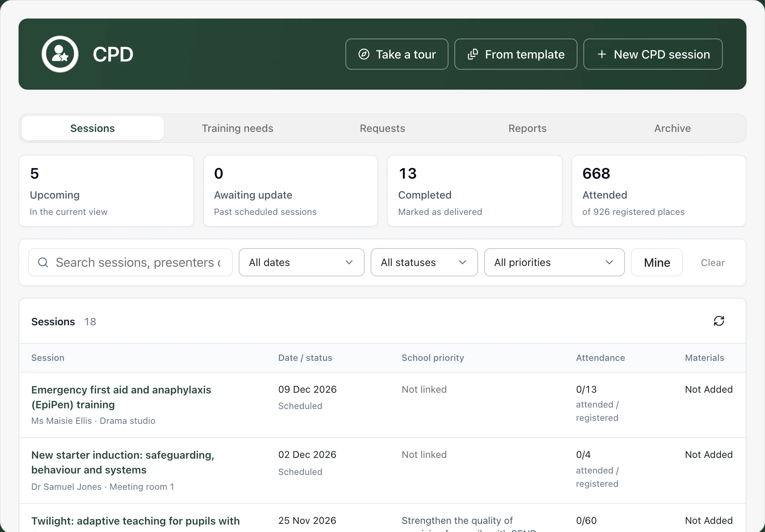Screen dimensions: 765x532
Task: Click the Attended stat card
Action: (x=659, y=191)
